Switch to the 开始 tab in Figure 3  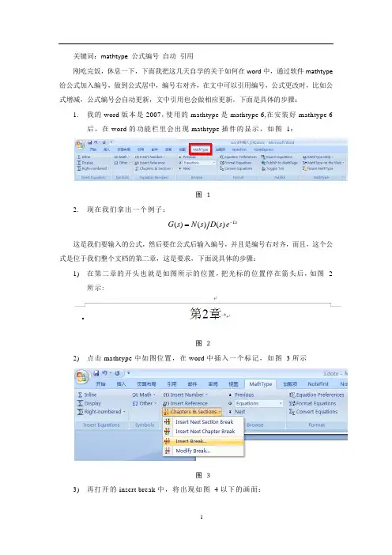pos(101,384)
